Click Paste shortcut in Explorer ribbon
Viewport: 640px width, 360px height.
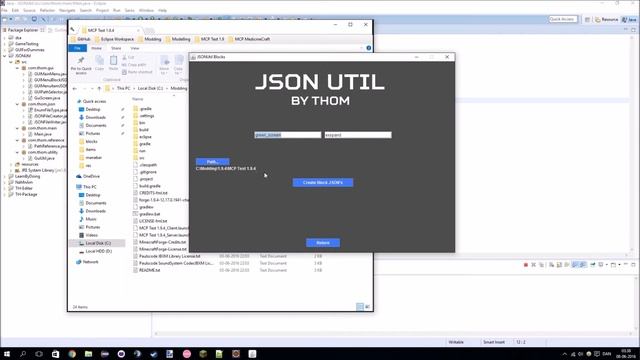click(x=137, y=72)
